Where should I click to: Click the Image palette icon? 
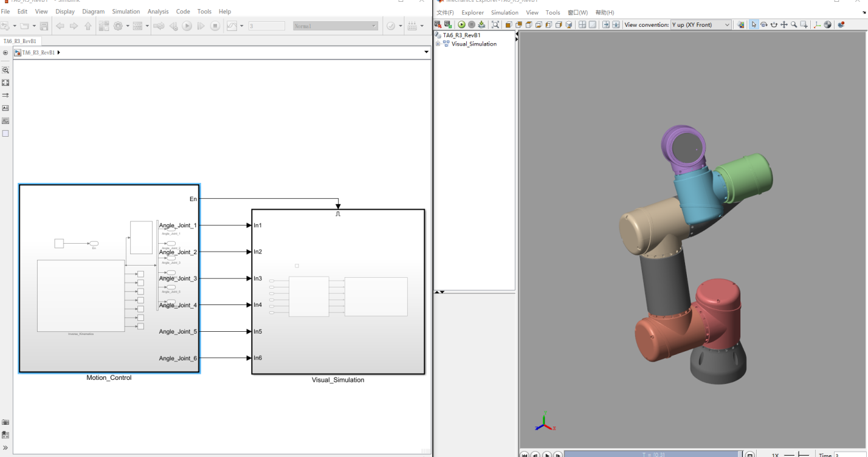point(5,121)
